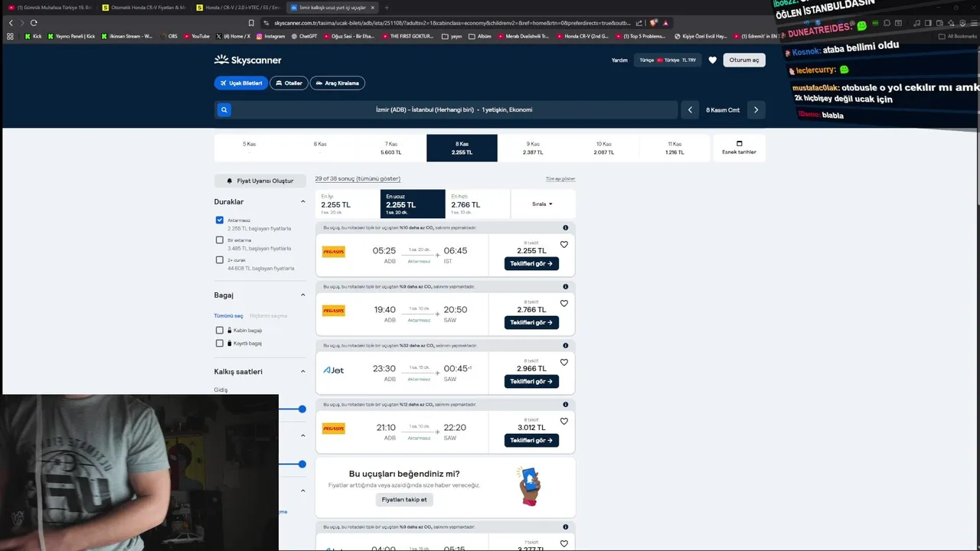Open the Sırala sort dropdown
Image resolution: width=980 pixels, height=551 pixels.
(542, 204)
